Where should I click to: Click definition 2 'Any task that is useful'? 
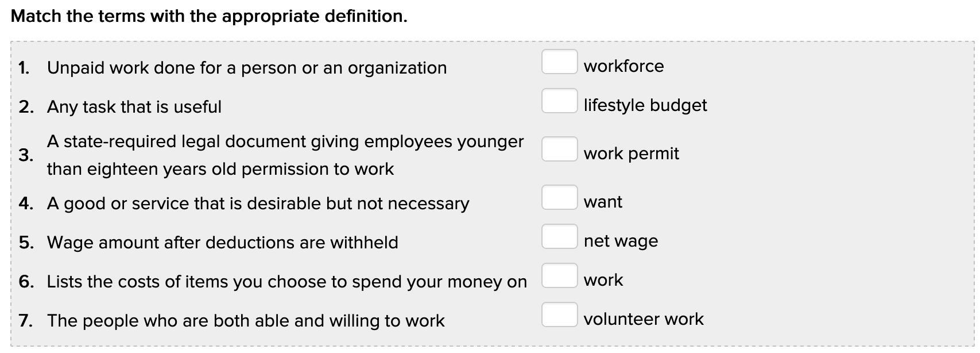(134, 107)
